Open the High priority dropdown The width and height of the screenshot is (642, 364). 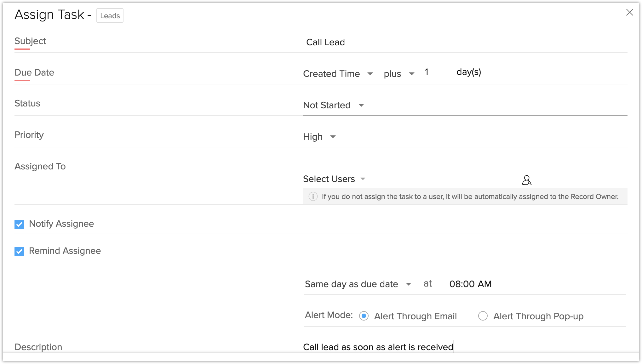coord(319,137)
